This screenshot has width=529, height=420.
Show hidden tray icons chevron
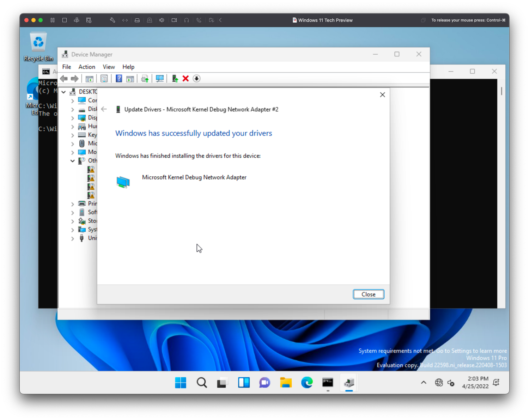[x=424, y=383]
